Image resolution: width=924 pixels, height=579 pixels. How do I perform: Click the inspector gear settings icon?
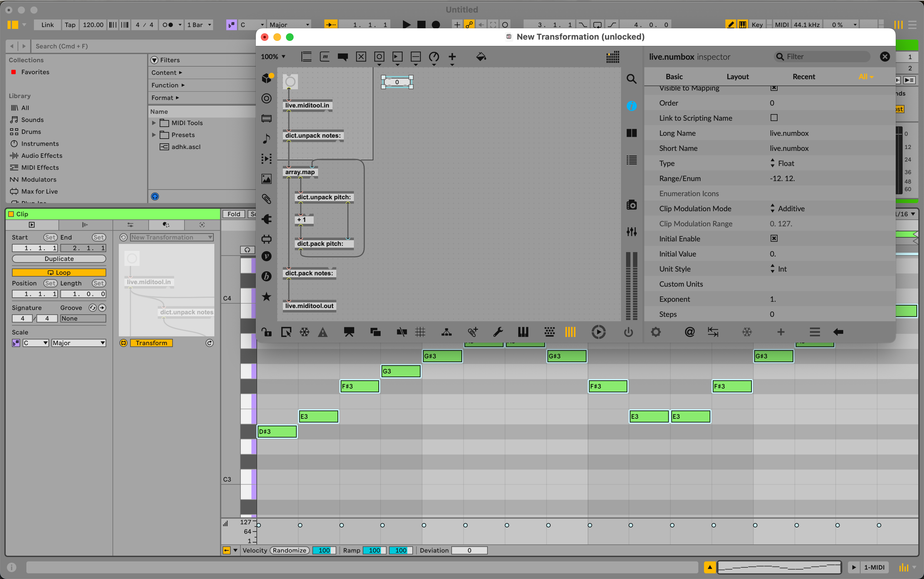[x=656, y=332]
